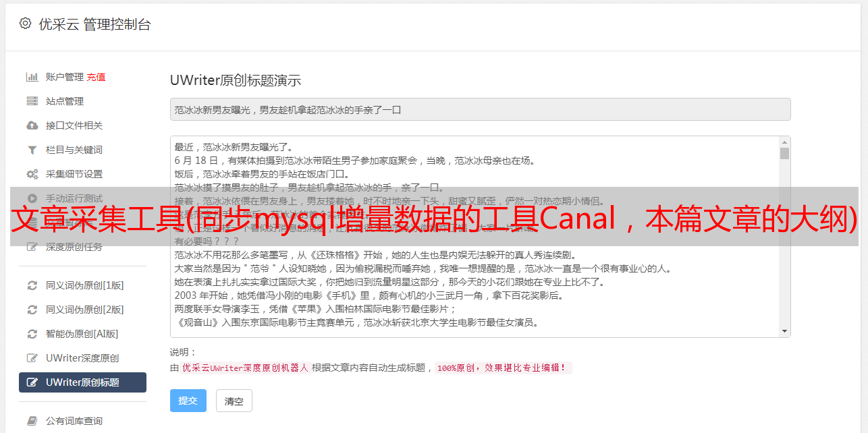Open 采集细节设置 gears icon
Screen dimensions: 868x433
coord(32,174)
